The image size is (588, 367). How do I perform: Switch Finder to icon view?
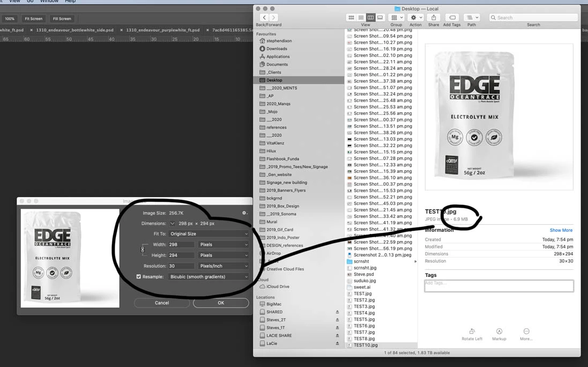pyautogui.click(x=351, y=18)
